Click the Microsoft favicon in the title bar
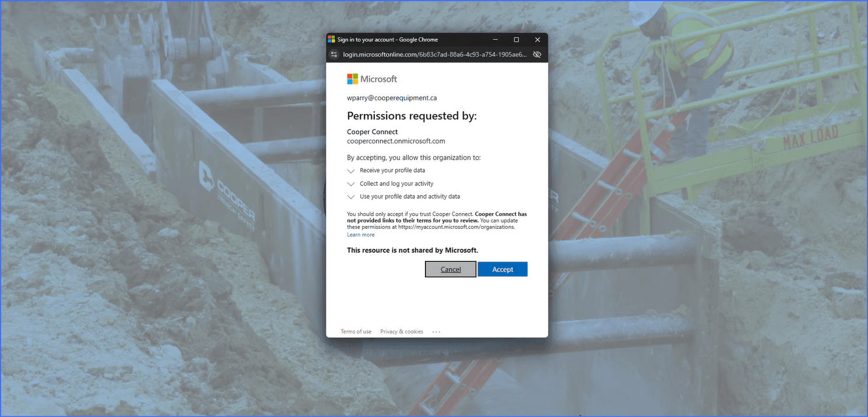The image size is (868, 417). 331,40
